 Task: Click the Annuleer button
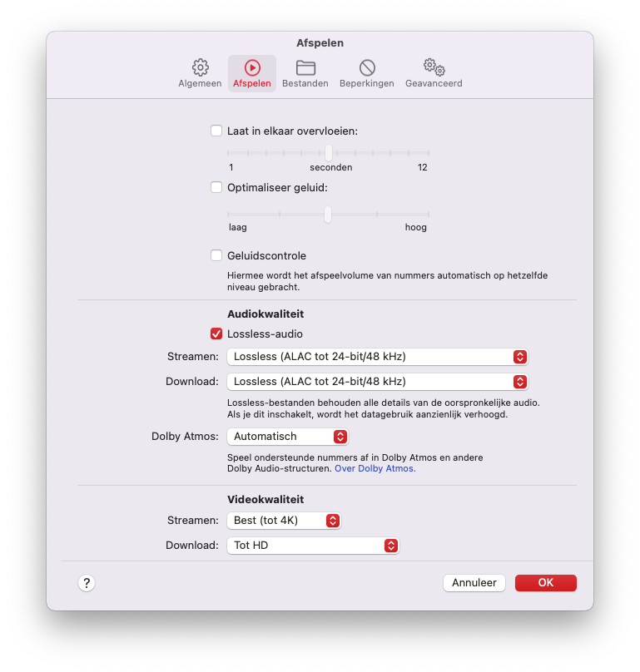474,583
